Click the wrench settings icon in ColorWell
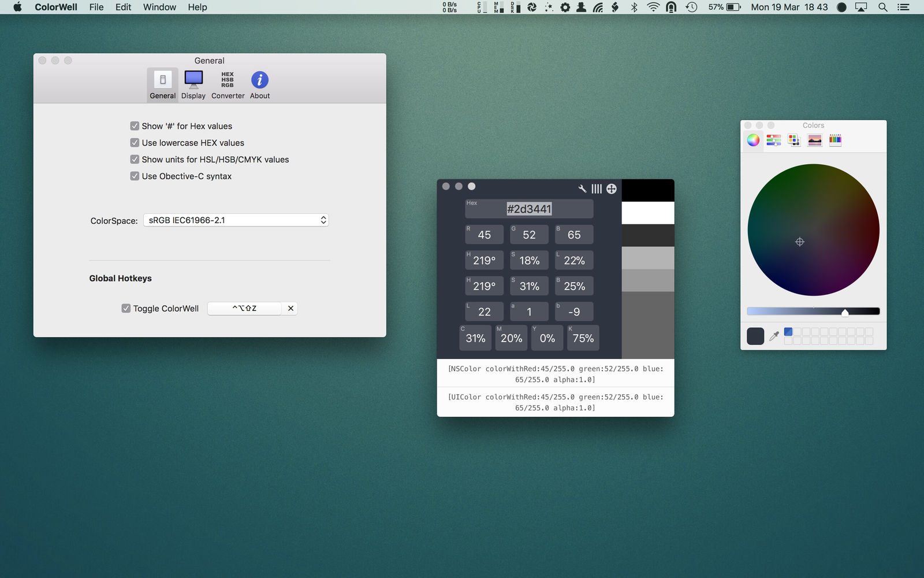The height and width of the screenshot is (578, 924). coord(582,188)
